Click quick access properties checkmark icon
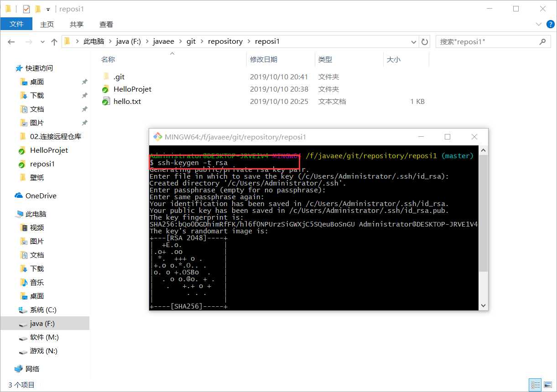 point(26,9)
